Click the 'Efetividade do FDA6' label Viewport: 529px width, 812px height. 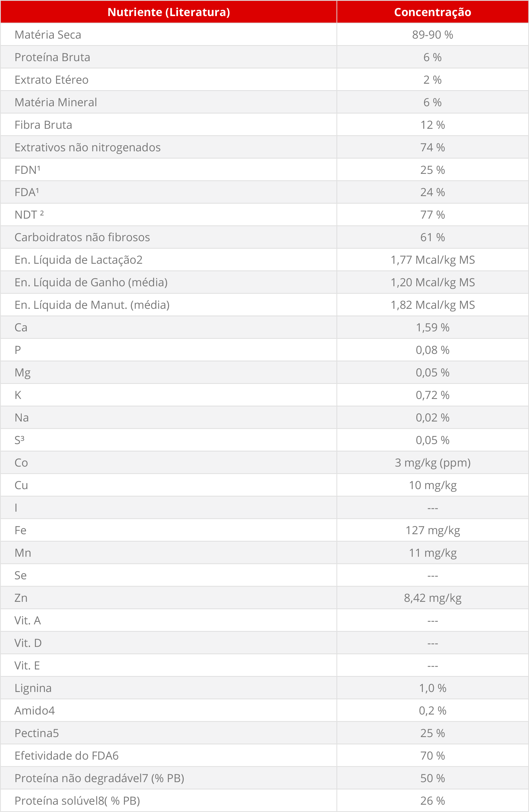pyautogui.click(x=66, y=755)
